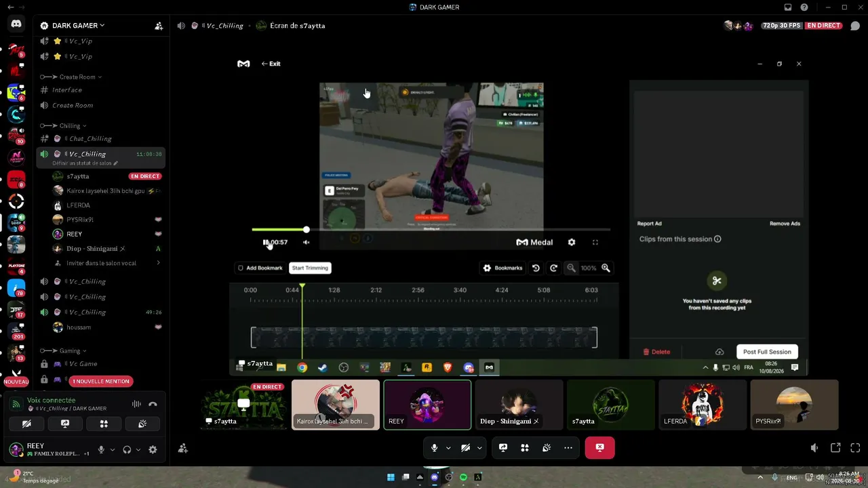Redo the edit in Medal
The height and width of the screenshot is (488, 868).
pyautogui.click(x=553, y=268)
